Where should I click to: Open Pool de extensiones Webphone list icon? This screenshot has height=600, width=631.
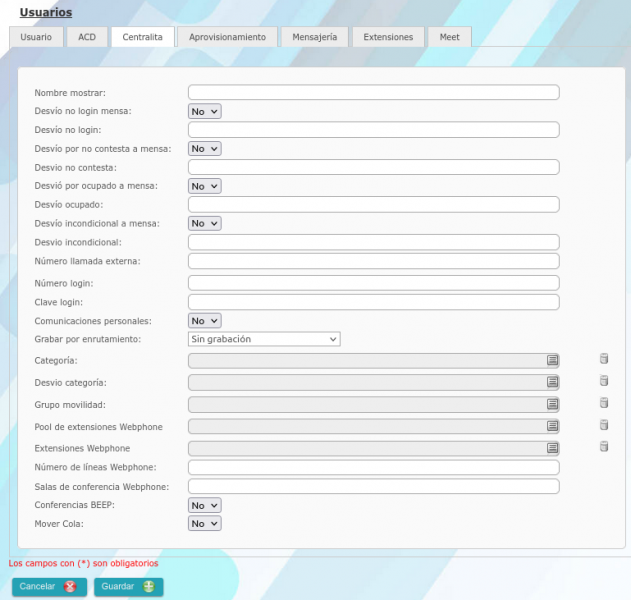point(552,427)
